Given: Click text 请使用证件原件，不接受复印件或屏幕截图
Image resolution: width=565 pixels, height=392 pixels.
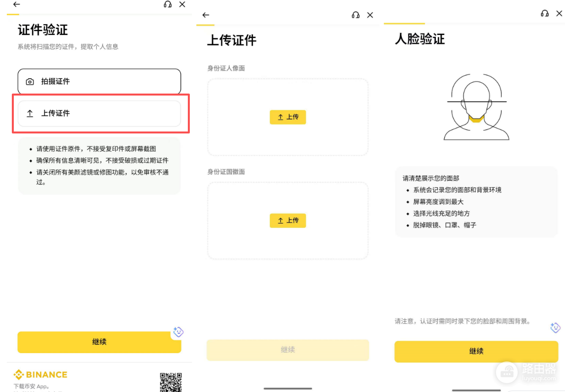Looking at the screenshot, I should click(96, 149).
